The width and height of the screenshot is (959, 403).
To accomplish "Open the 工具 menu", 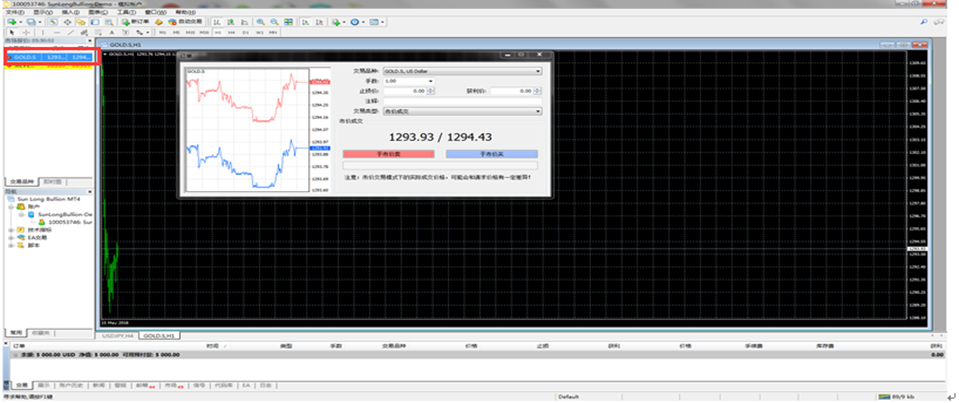I will 126,12.
